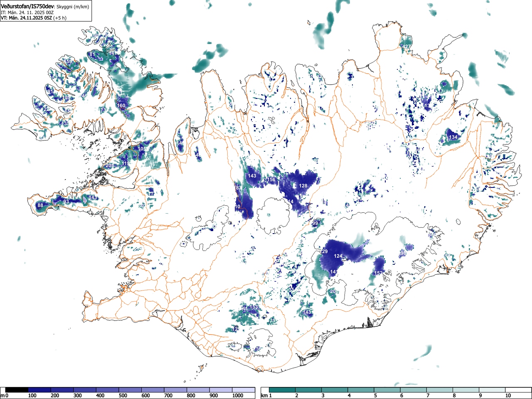
Task: Click the 'IT: Mán. 24. 11. 2025 00Z' line
Action: (x=27, y=12)
